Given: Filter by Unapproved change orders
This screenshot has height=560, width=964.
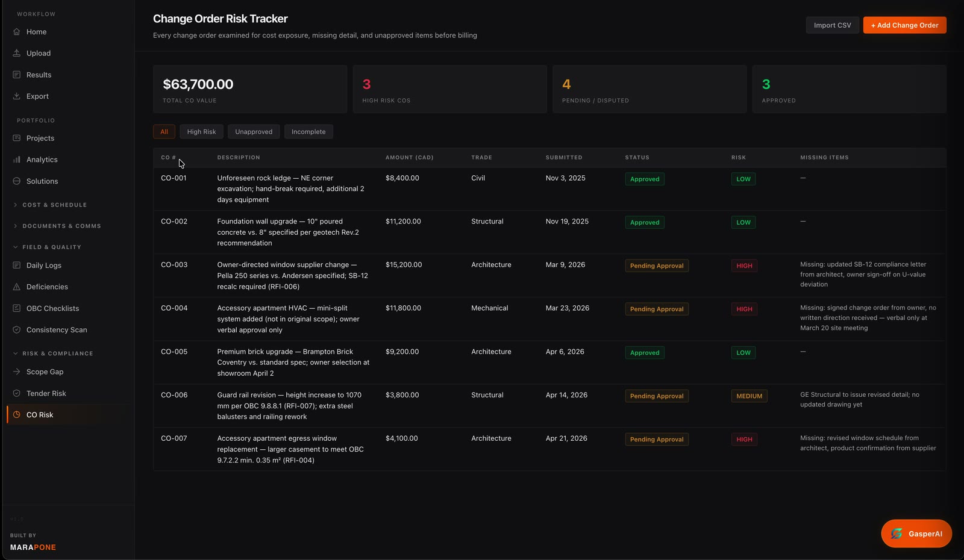Looking at the screenshot, I should (x=254, y=132).
